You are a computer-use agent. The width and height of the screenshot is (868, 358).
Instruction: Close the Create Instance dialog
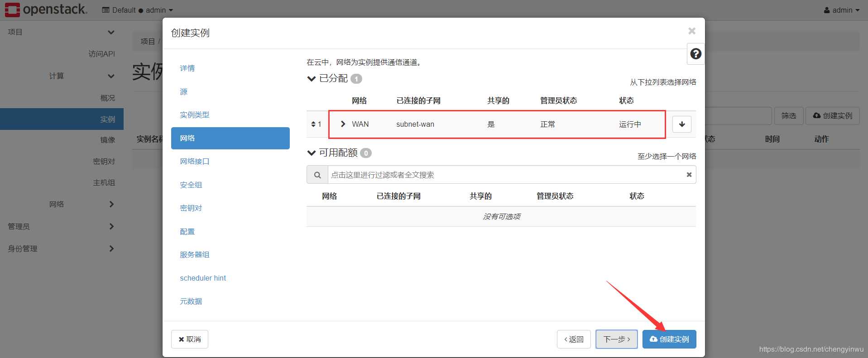pyautogui.click(x=691, y=31)
